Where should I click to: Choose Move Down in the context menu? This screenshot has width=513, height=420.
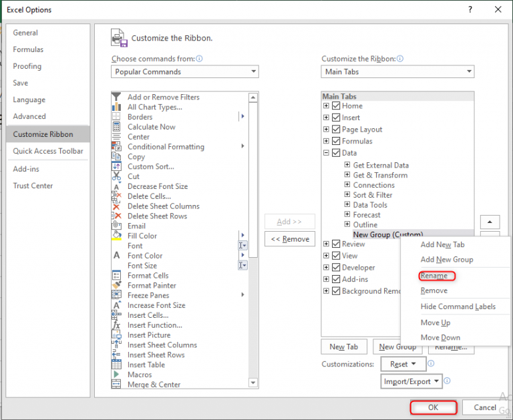(440, 337)
